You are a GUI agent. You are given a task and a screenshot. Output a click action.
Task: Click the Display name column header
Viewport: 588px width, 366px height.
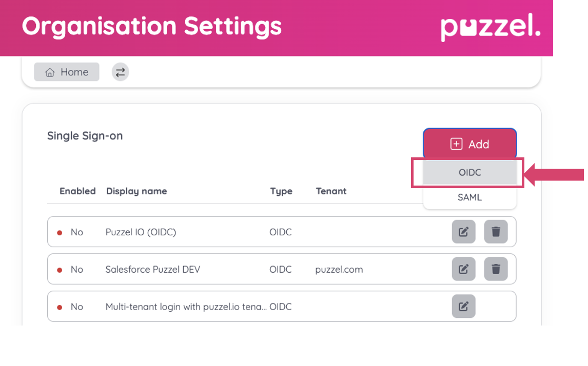coord(136,191)
